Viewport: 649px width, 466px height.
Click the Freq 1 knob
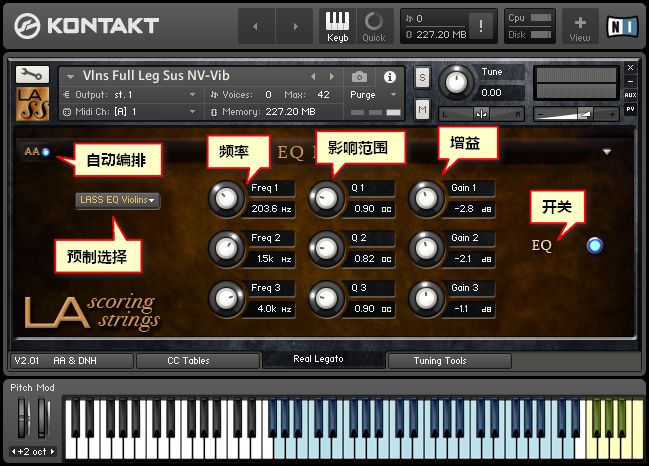(x=226, y=199)
